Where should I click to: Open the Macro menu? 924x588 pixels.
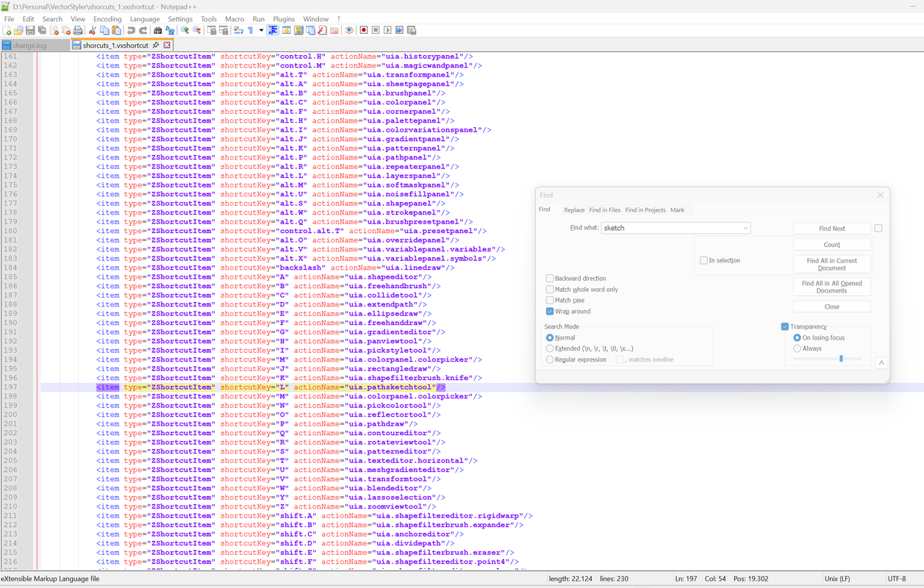point(234,19)
